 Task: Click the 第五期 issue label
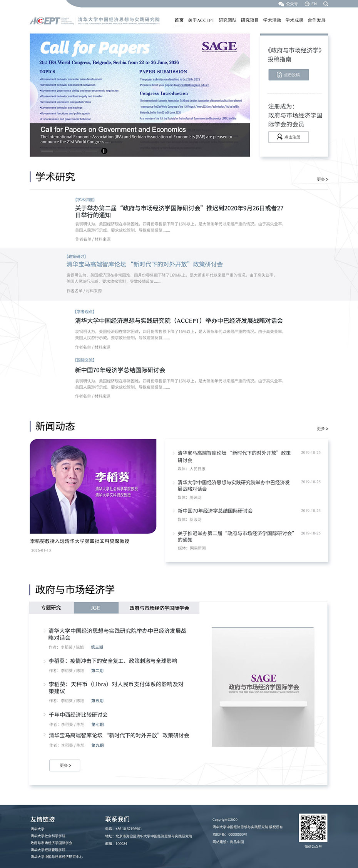pos(97,700)
